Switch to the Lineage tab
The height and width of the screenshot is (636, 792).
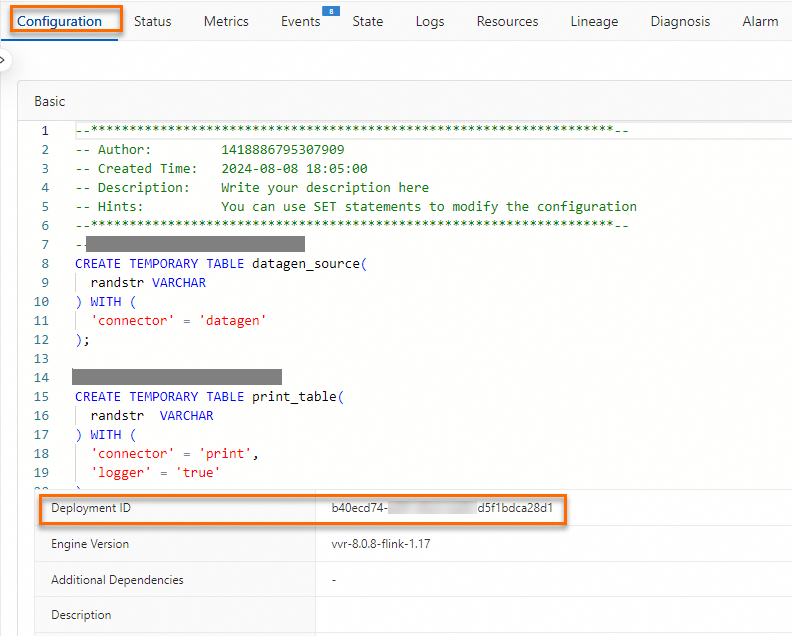[x=594, y=21]
